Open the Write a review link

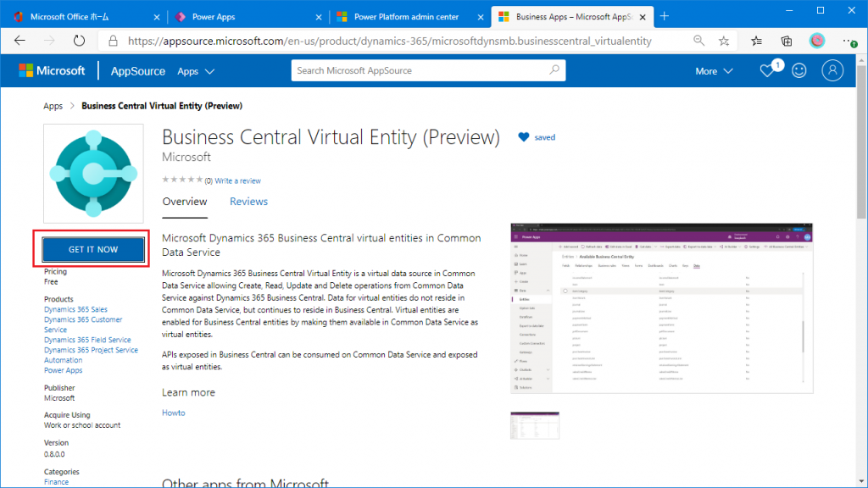[x=237, y=180]
